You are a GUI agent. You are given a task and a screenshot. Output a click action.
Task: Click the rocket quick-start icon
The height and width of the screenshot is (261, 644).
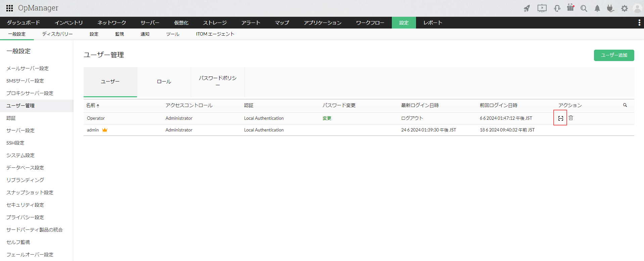tap(526, 8)
